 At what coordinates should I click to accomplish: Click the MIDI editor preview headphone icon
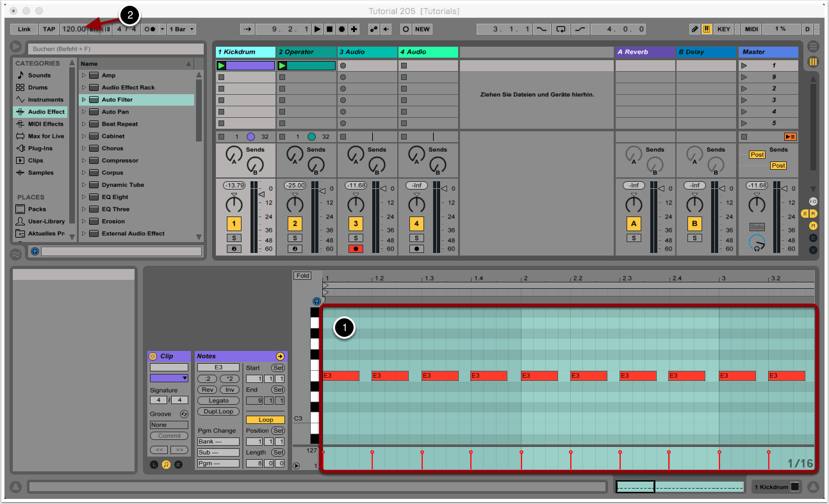coord(316,301)
